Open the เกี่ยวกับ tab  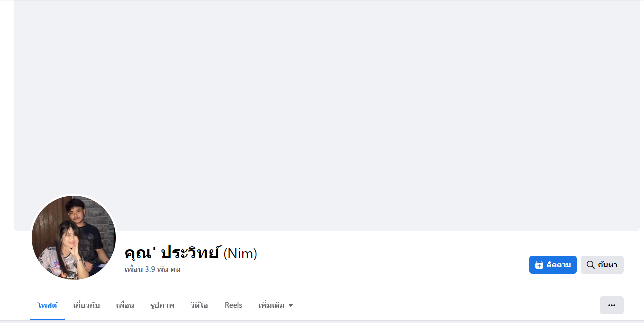click(87, 305)
